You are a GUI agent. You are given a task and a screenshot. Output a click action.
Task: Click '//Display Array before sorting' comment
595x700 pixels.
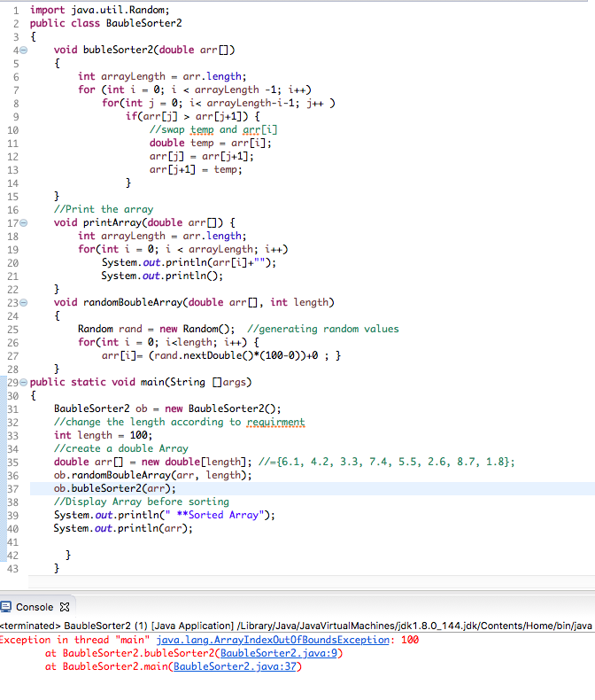coord(142,502)
